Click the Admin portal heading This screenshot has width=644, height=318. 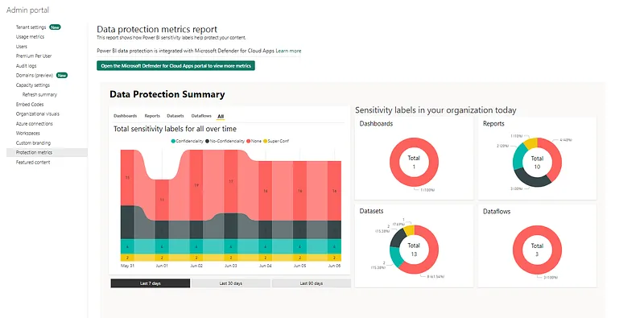coord(27,10)
